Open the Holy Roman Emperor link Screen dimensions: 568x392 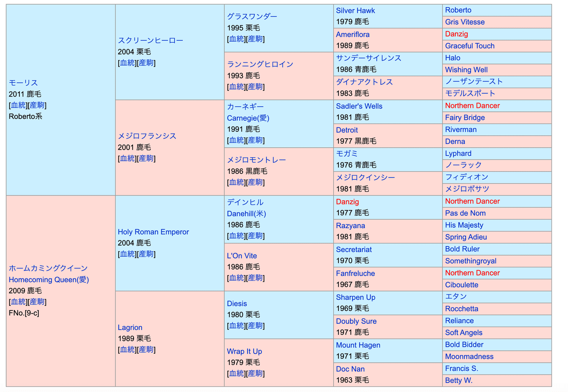[153, 232]
